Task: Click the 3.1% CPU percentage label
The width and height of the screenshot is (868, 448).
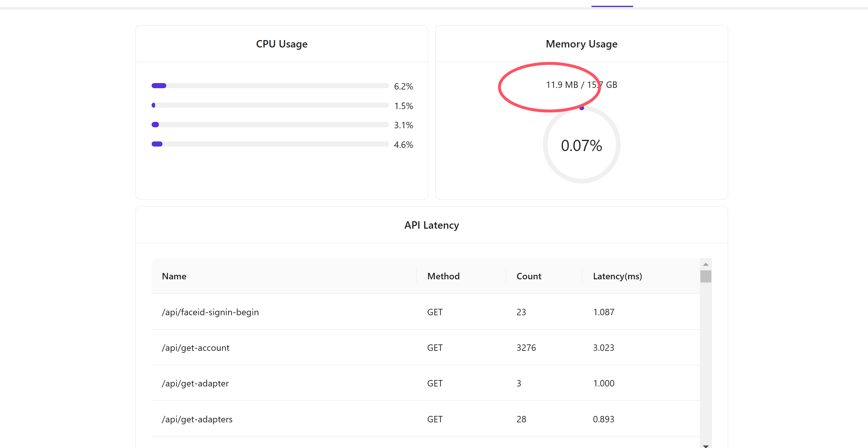Action: pyautogui.click(x=403, y=125)
